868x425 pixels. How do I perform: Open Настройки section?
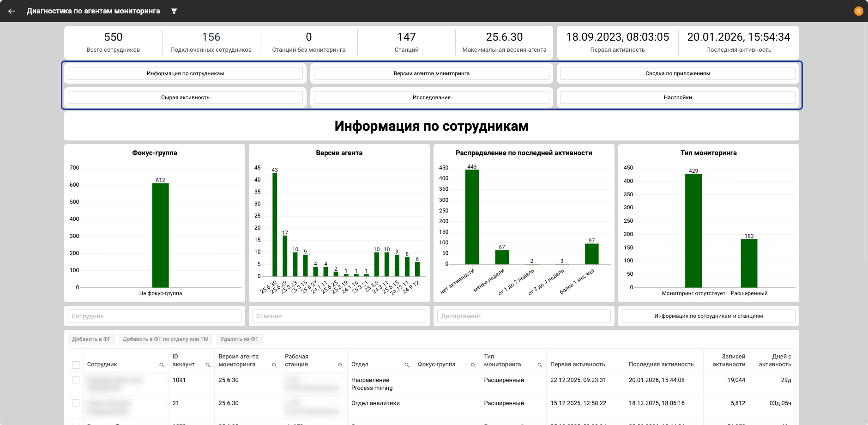click(678, 97)
